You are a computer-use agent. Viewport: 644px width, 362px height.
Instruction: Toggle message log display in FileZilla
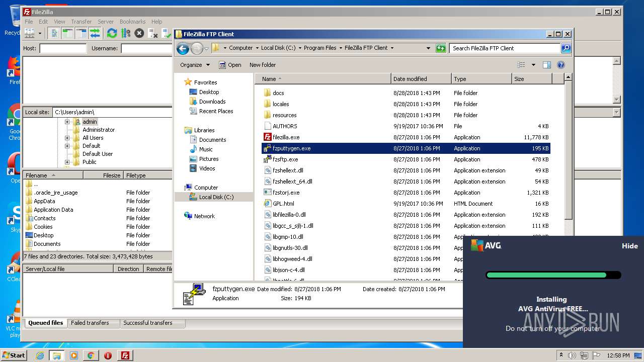(54, 33)
